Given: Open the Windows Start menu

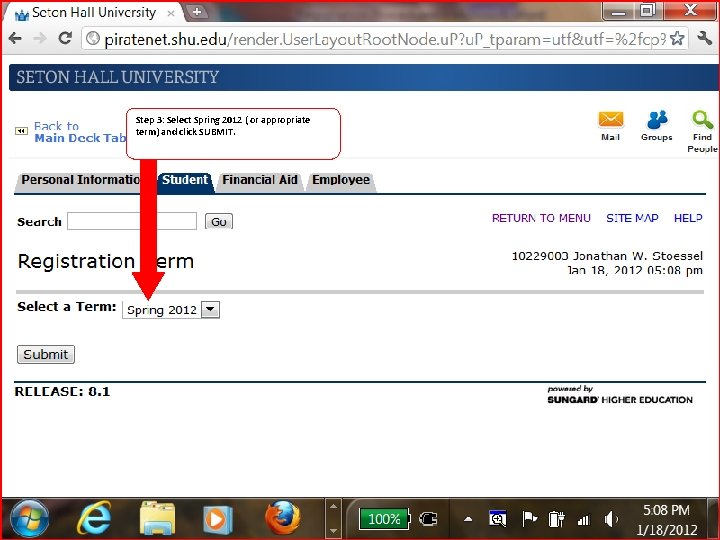Looking at the screenshot, I should (29, 519).
